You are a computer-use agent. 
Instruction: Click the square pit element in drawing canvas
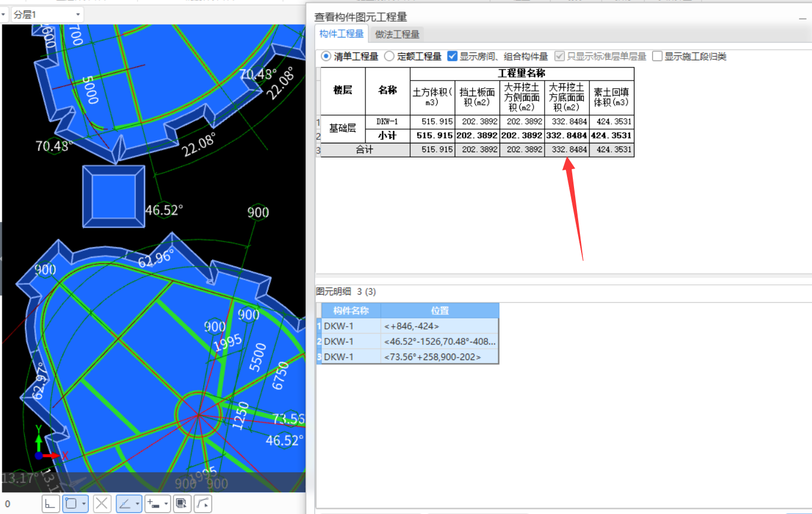pos(113,196)
